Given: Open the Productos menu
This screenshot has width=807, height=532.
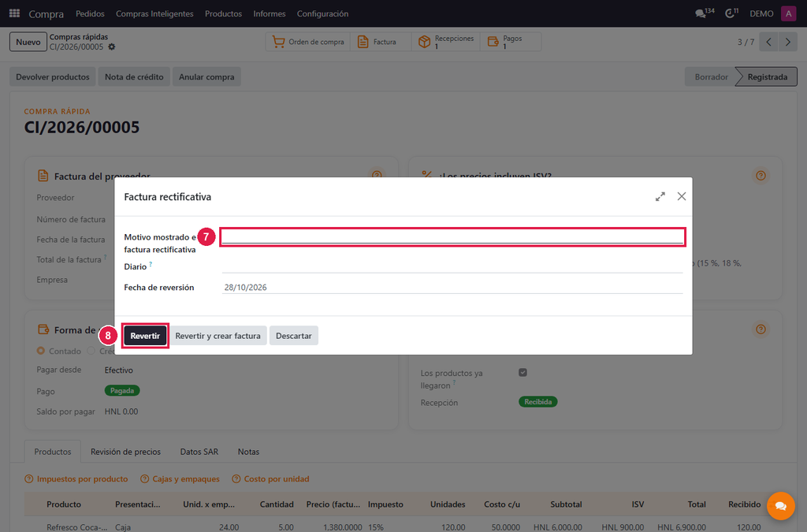Looking at the screenshot, I should pyautogui.click(x=223, y=14).
